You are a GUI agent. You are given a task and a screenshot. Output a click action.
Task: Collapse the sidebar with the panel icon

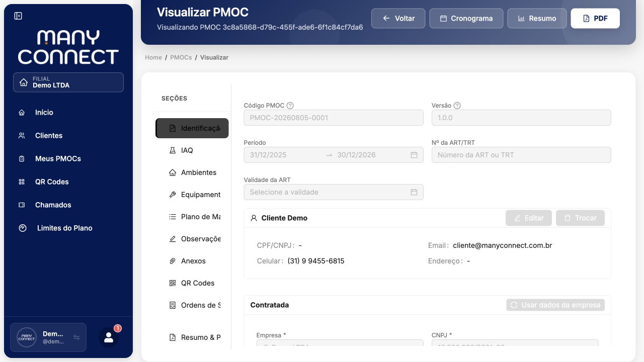18,16
